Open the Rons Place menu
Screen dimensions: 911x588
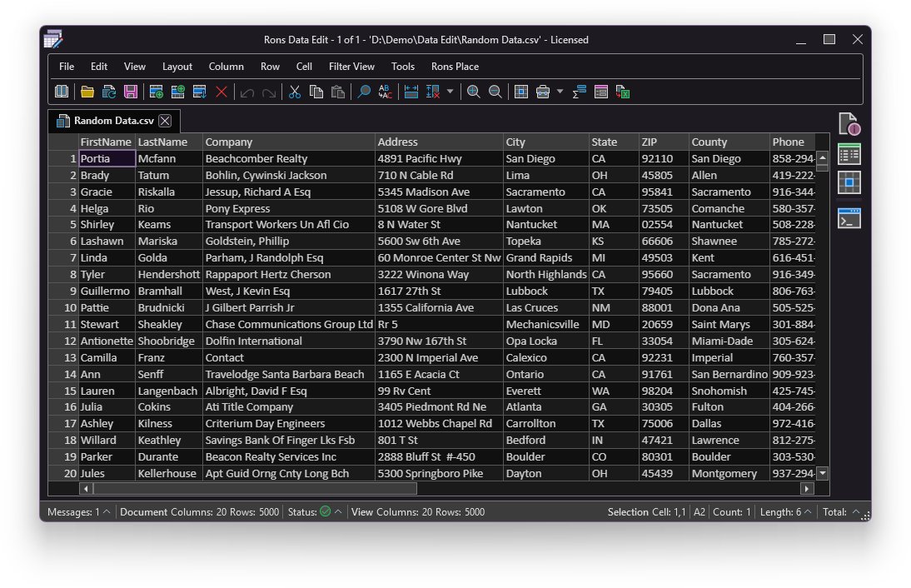(455, 67)
